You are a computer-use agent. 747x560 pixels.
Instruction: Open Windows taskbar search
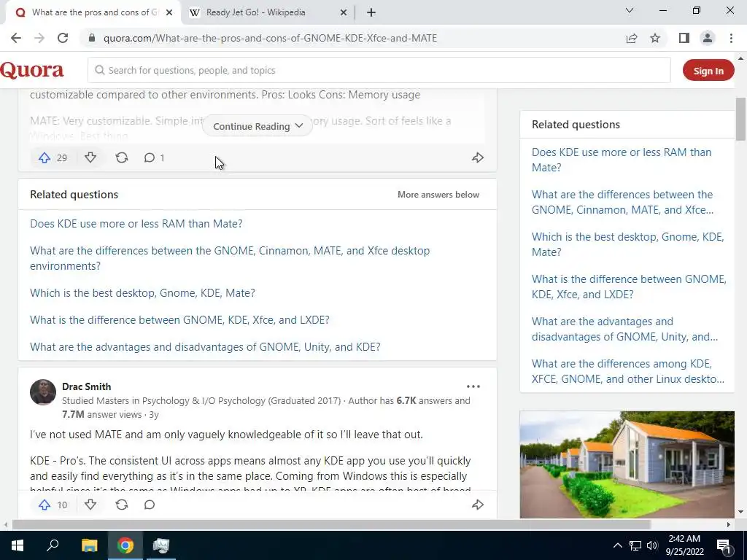pos(53,545)
